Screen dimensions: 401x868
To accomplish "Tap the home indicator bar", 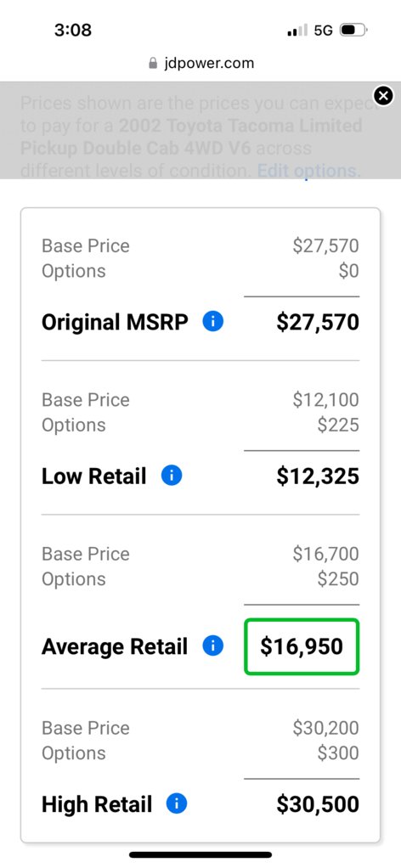I will pos(200,854).
